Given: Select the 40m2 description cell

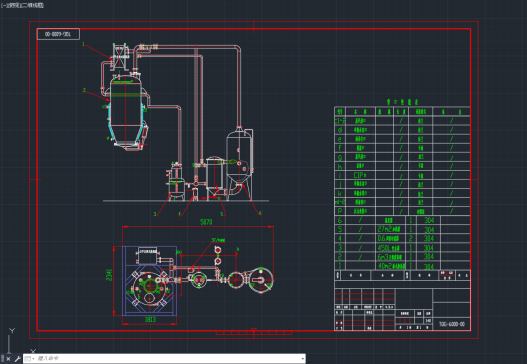Looking at the screenshot, I should click(390, 266).
